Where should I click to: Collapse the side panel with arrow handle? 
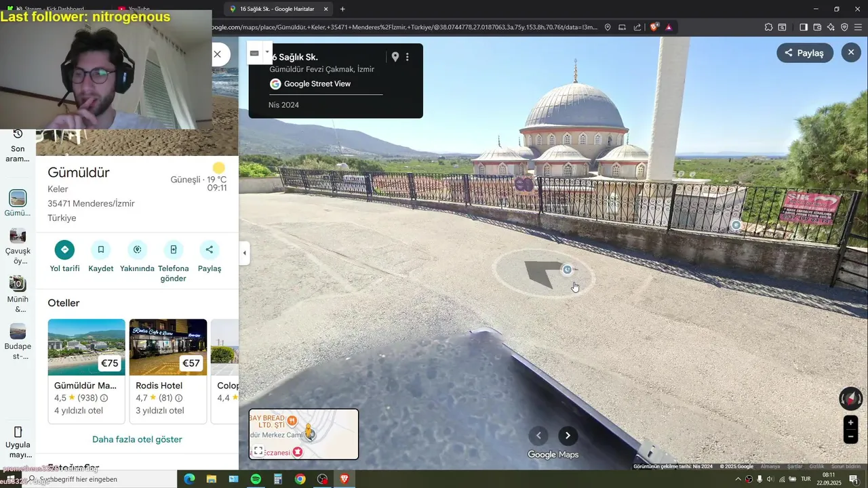click(x=244, y=253)
